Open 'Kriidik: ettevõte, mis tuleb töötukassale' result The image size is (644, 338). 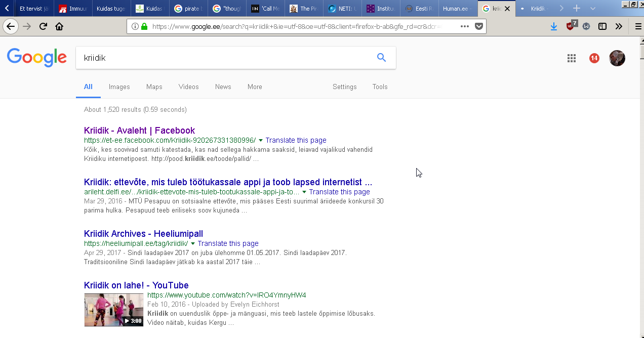pos(228,182)
